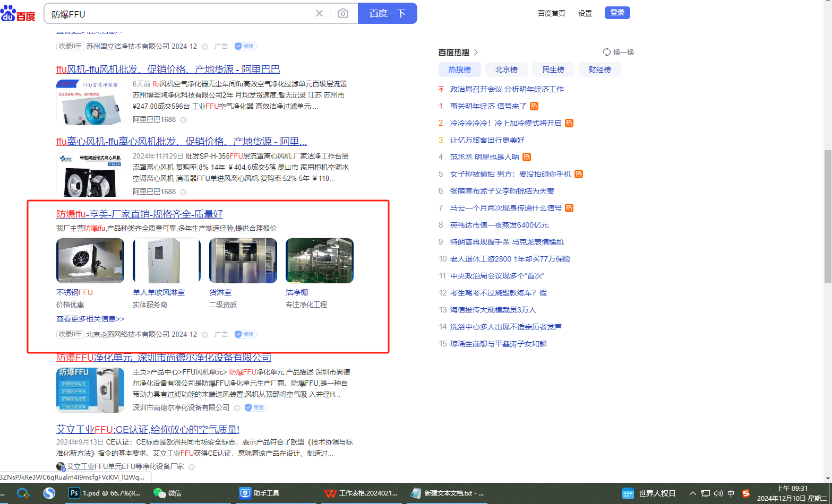Open hot topic 事关明年经济 信号来了
The width and height of the screenshot is (832, 504).
(488, 106)
